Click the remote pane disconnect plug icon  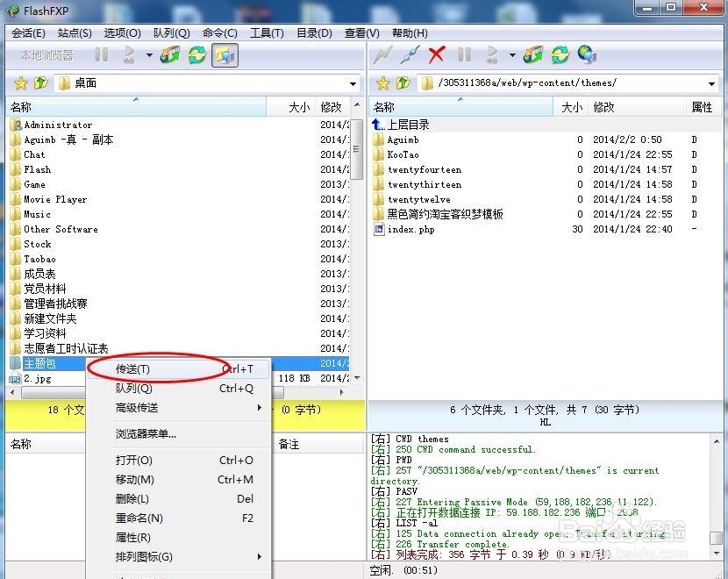pos(410,54)
